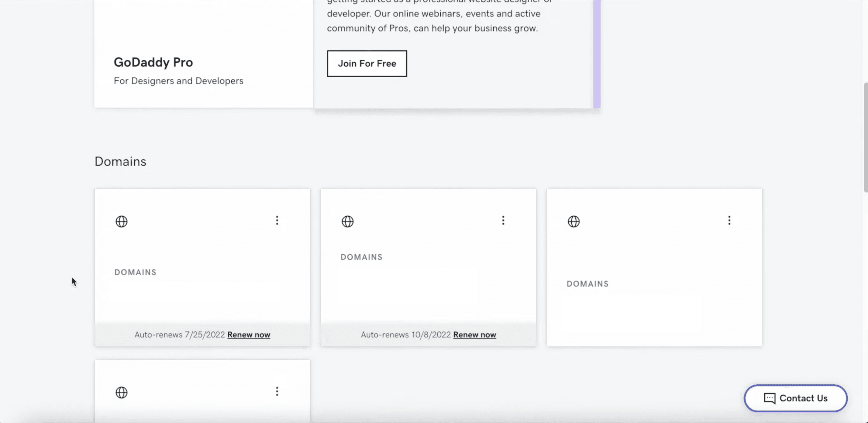Select the GoDaddy Pro card title
Image resolution: width=868 pixels, height=423 pixels.
click(153, 62)
